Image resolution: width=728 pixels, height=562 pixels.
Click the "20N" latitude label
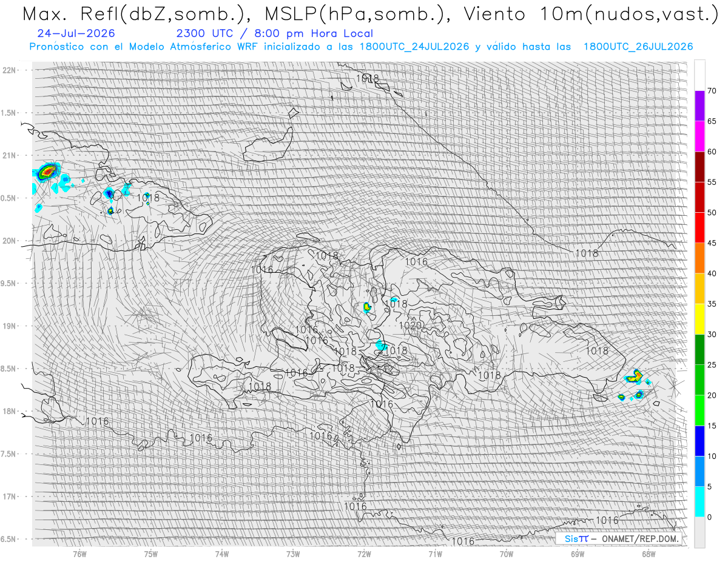pos(9,241)
